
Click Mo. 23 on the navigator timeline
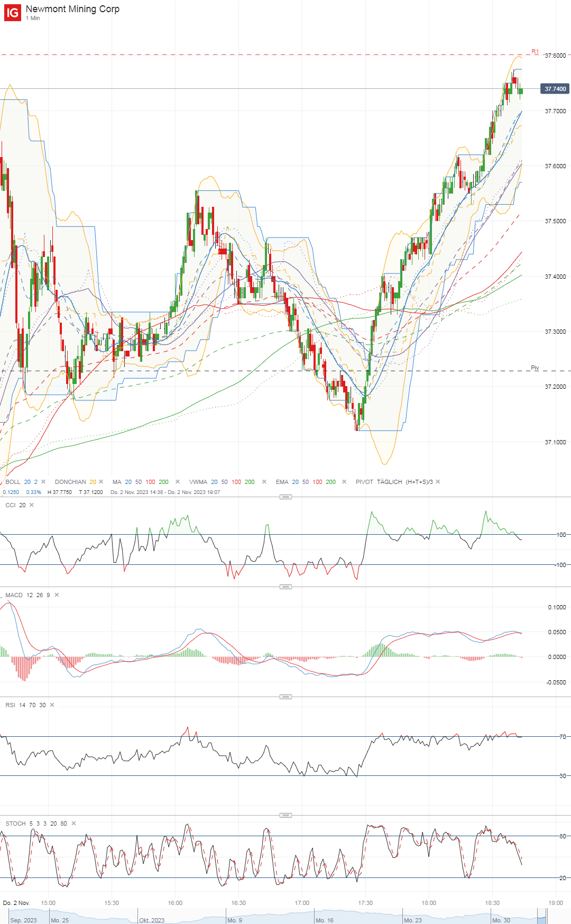(413, 920)
